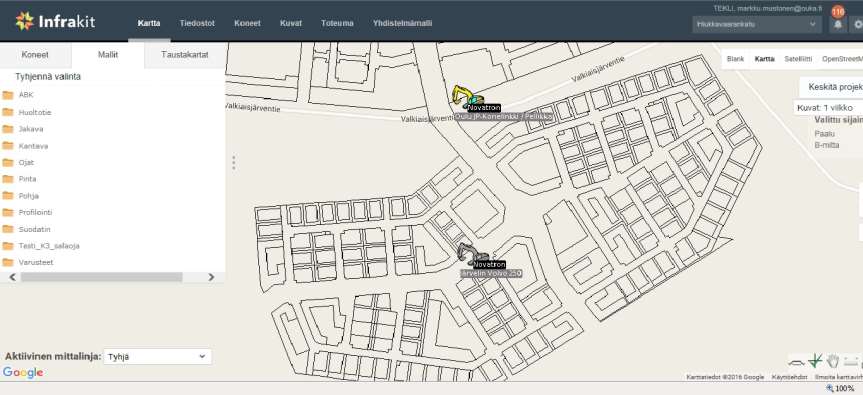Switch the map type to Satelliitti
This screenshot has height=395, width=863.
tap(798, 59)
